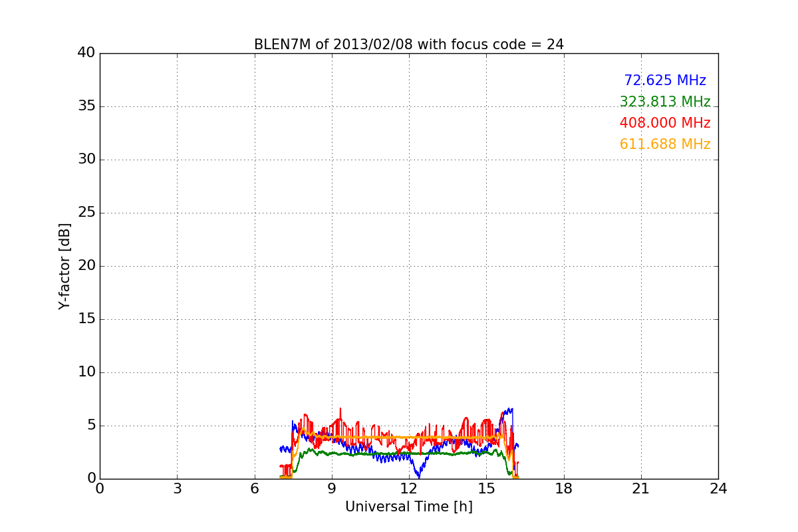Click the 'Universal Time [h]' axis label

(x=408, y=507)
